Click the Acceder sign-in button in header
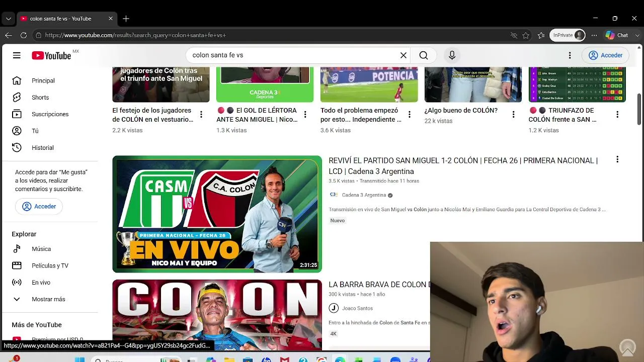The height and width of the screenshot is (362, 644). point(606,55)
